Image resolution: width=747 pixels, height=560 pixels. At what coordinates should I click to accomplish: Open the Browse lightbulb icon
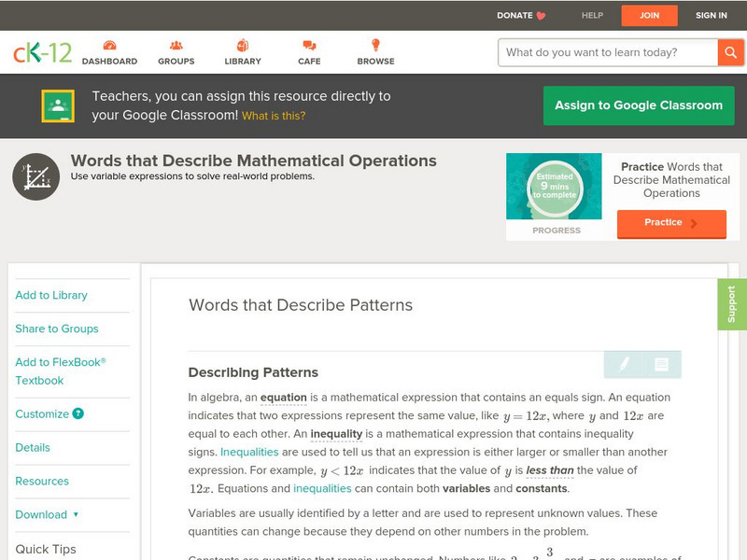(376, 45)
